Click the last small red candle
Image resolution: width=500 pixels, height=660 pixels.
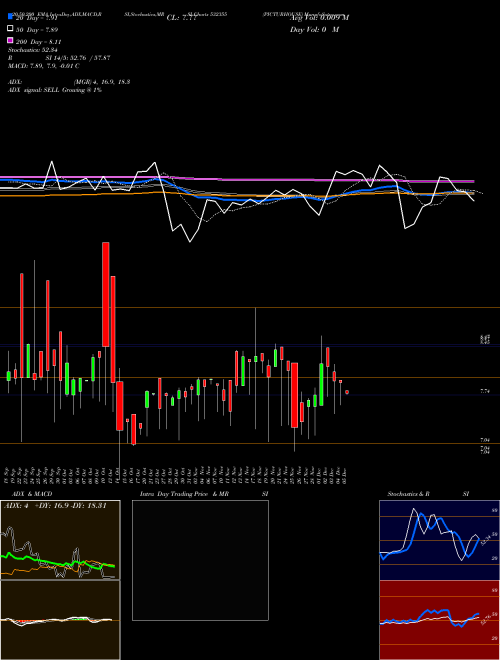click(347, 392)
